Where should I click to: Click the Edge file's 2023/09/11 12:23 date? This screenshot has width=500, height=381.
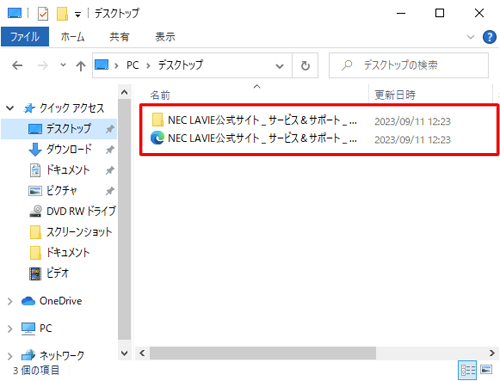(x=412, y=139)
